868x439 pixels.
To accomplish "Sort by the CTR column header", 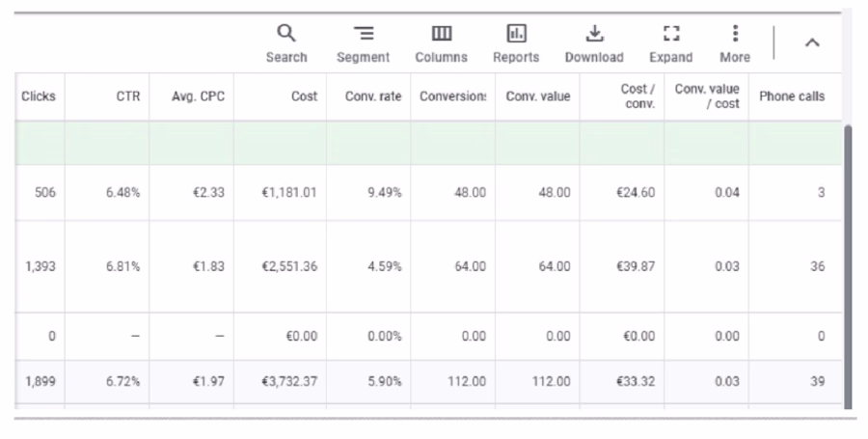I will point(128,96).
